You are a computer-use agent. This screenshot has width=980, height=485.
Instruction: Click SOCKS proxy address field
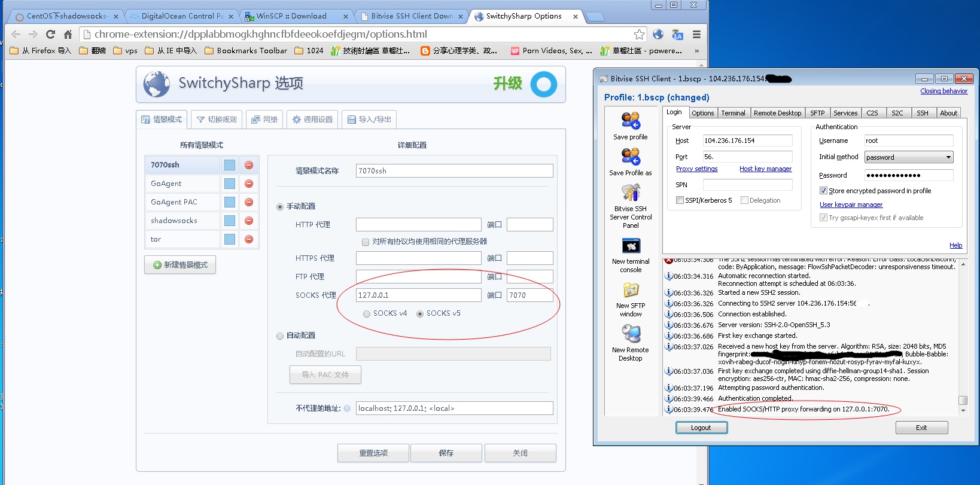pyautogui.click(x=419, y=295)
